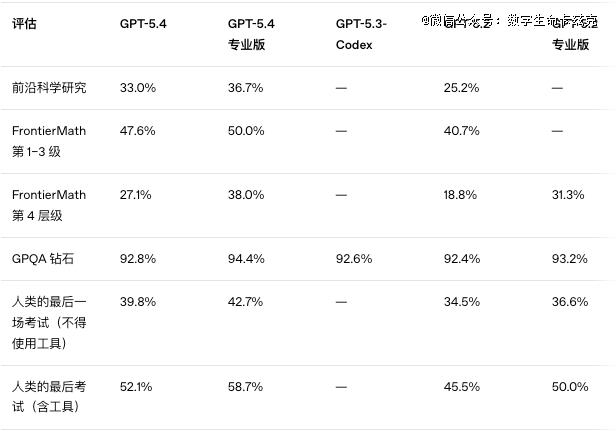The image size is (616, 432).
Task: Click the GPQA 钻石 row label
Action: pos(42,259)
